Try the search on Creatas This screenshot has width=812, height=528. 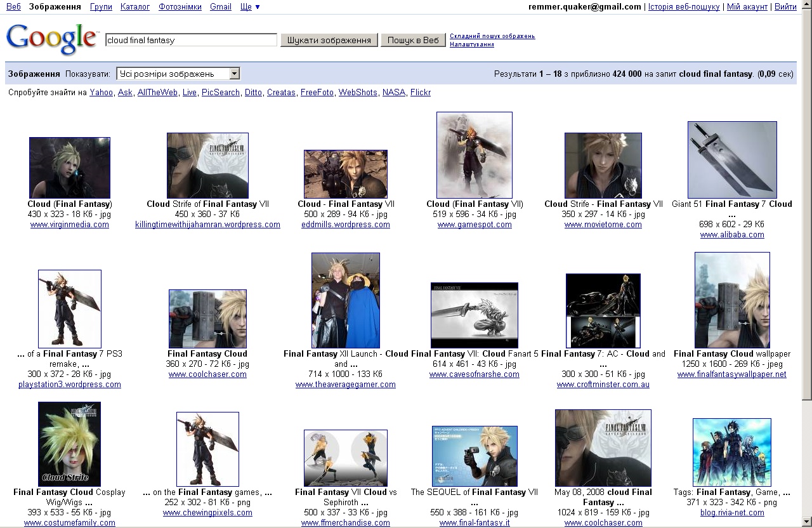point(281,92)
